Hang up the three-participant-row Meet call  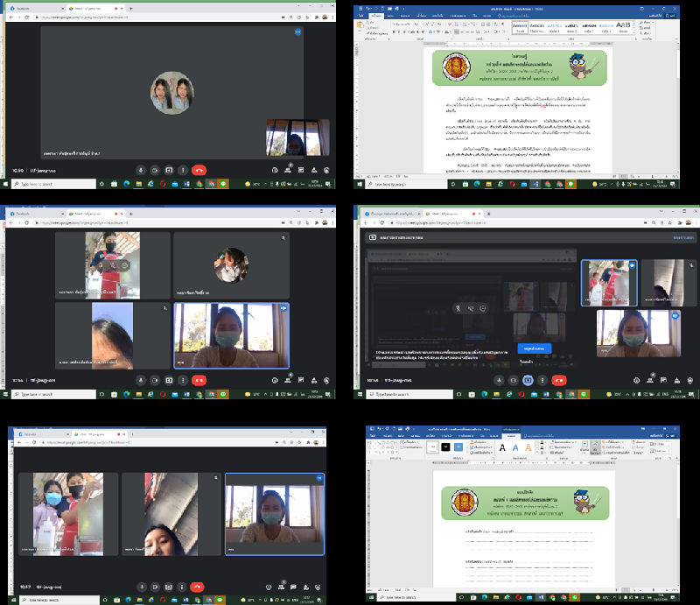point(199,587)
